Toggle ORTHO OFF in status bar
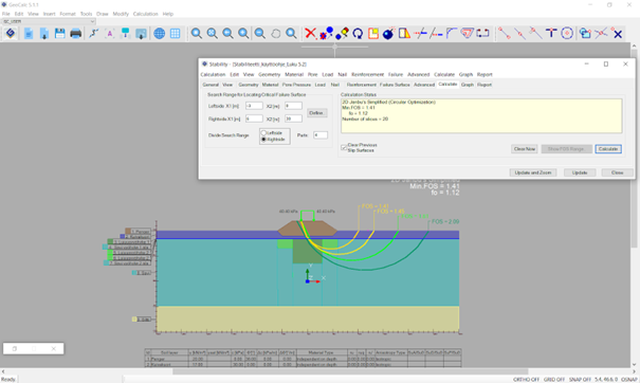The width and height of the screenshot is (640, 383). tap(526, 379)
